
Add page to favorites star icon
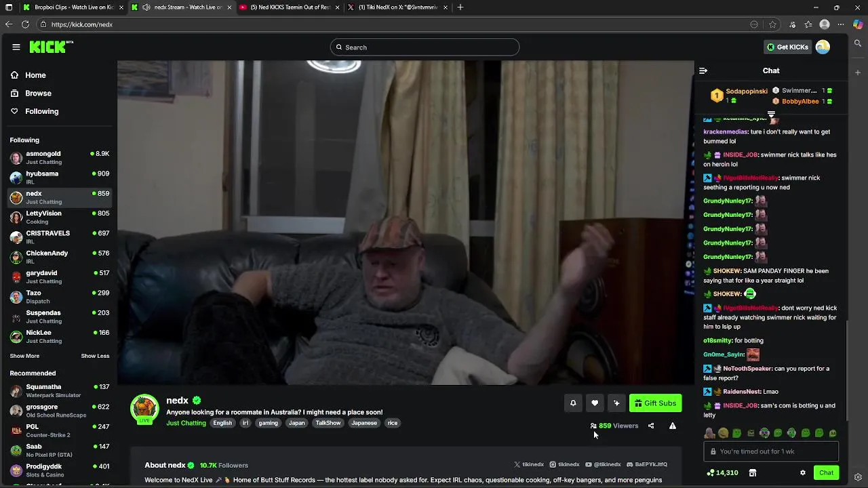(772, 24)
